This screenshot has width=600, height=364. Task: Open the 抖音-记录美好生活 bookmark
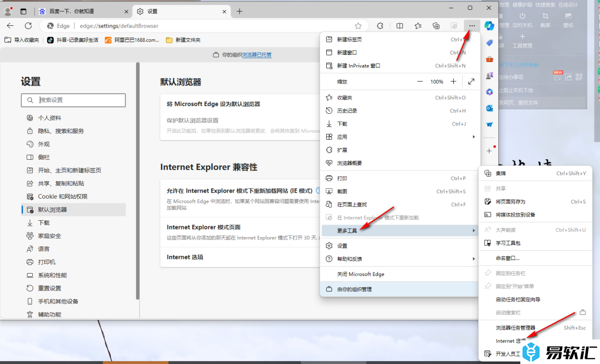pos(73,40)
